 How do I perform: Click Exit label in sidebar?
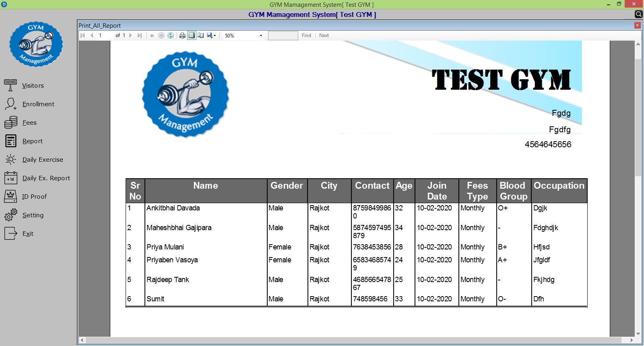(x=28, y=234)
